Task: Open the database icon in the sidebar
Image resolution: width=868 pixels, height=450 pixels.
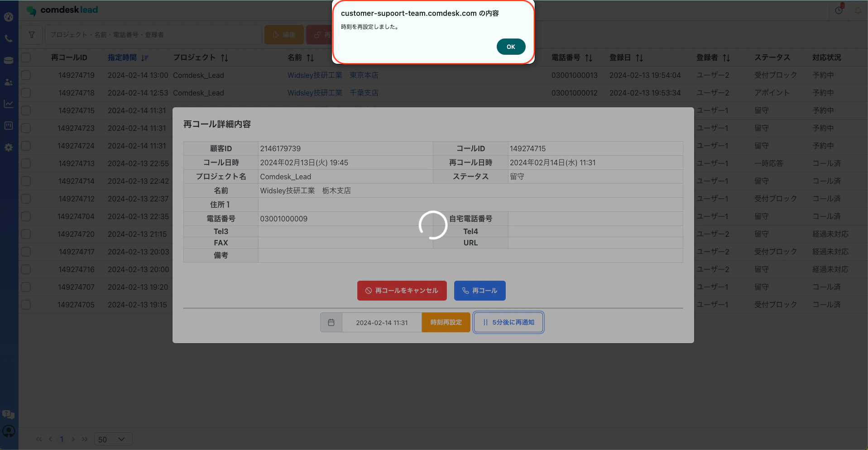Action: coord(9,60)
